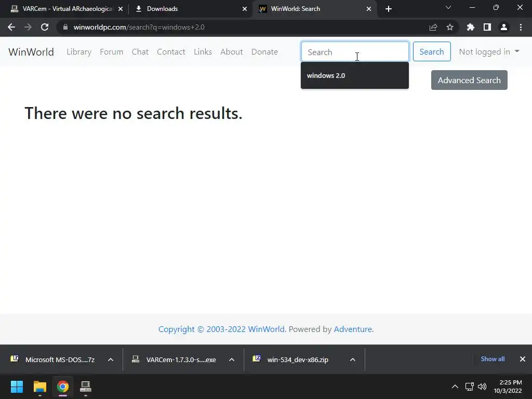
Task: Choose 'windows 2.0' autocomplete suggestion
Action: (354, 76)
